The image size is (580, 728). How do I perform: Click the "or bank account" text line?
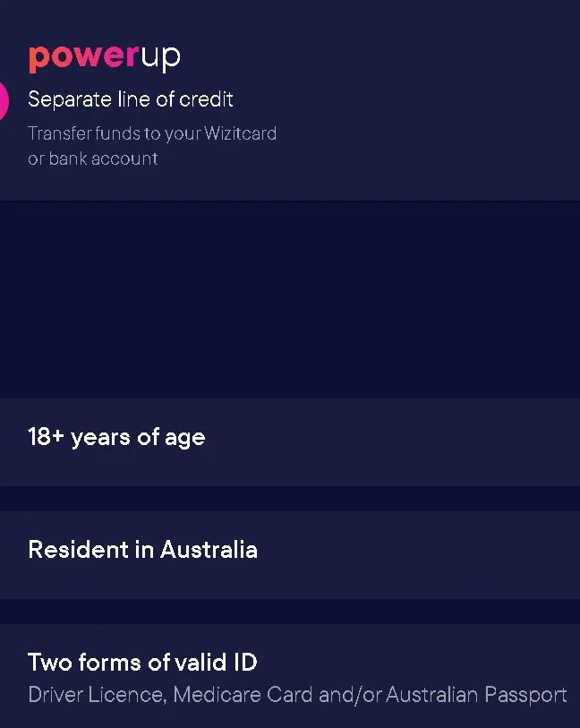(x=93, y=158)
